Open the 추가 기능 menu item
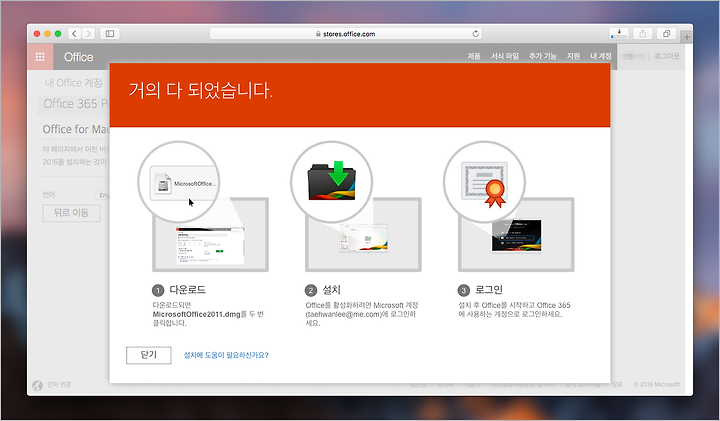The width and height of the screenshot is (720, 421). point(542,56)
